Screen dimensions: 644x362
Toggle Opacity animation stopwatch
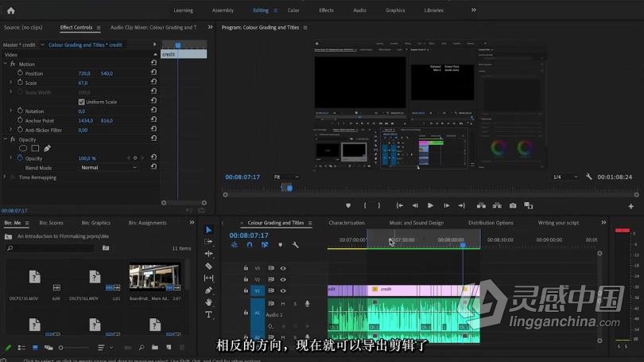click(x=20, y=158)
